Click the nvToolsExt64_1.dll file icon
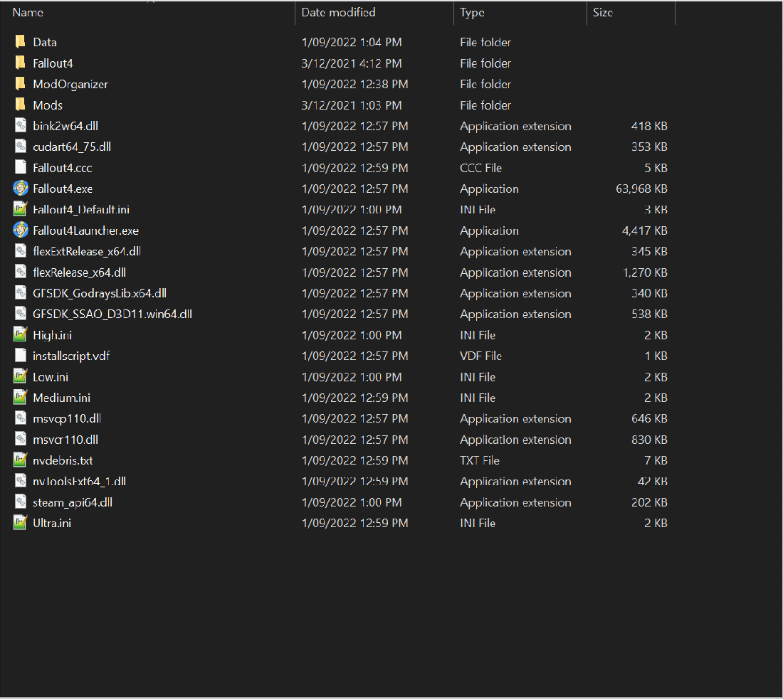 click(x=20, y=482)
